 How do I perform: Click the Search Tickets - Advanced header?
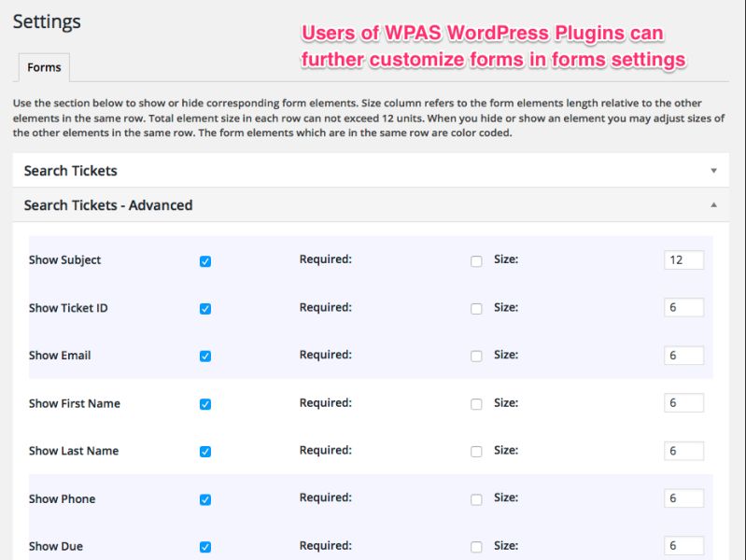click(x=371, y=205)
